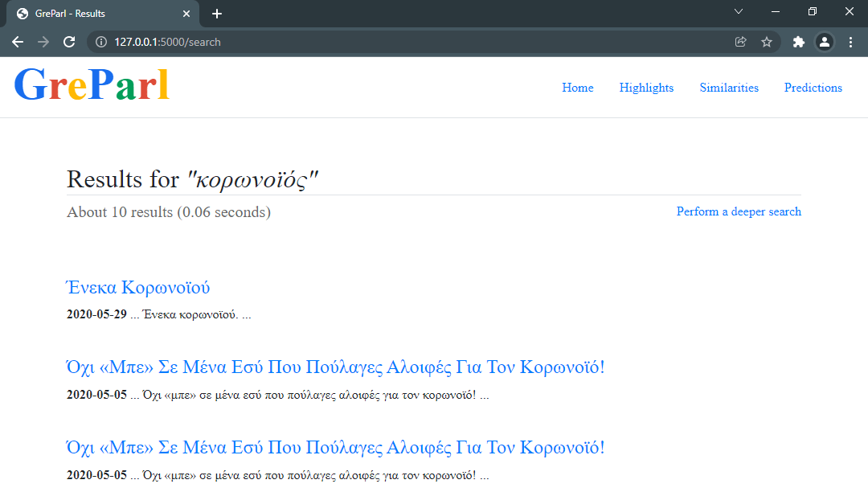Open the new tab button
The image size is (868, 488).
(x=217, y=13)
